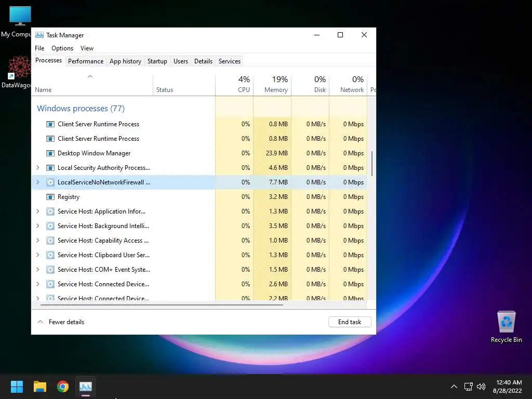Open the Options menu
Screen dimensions: 532x399
coord(62,48)
